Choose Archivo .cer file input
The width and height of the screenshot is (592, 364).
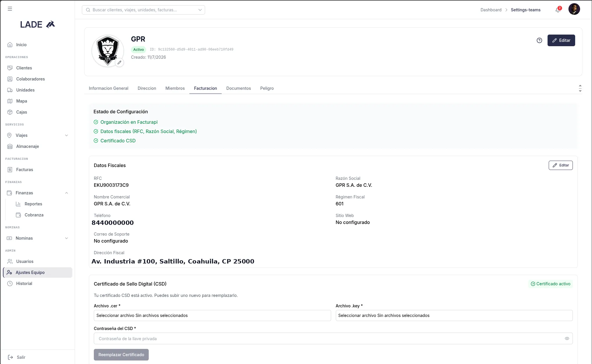pos(212,315)
